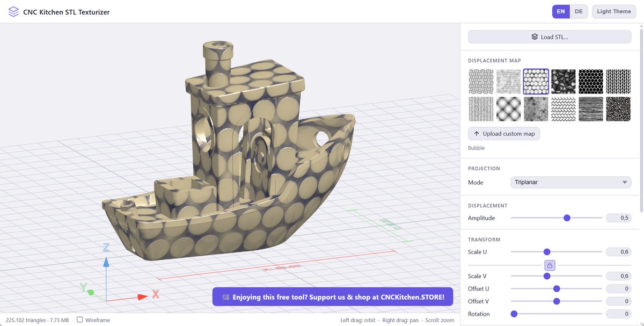Click the Rotation value field
644x326 pixels.
[618, 314]
